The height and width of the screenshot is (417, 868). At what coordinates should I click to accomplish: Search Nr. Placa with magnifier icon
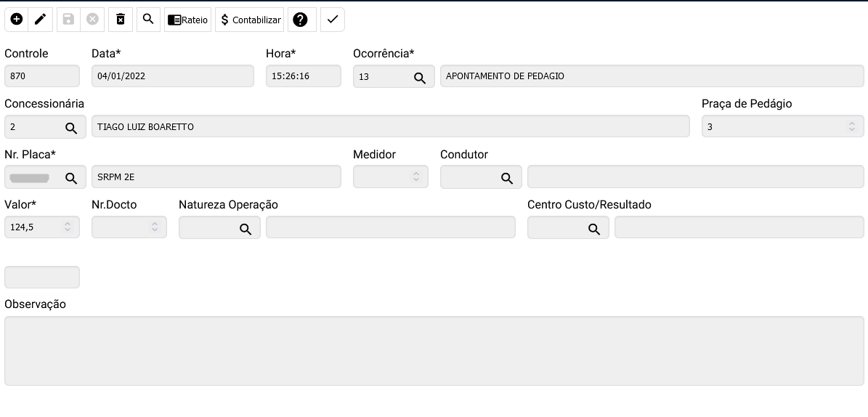pos(71,177)
